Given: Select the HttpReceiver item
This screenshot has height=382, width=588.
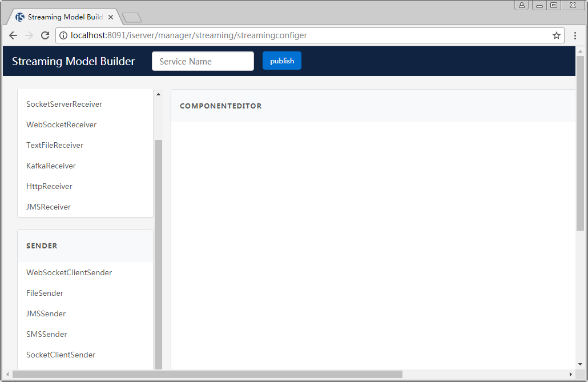Looking at the screenshot, I should click(49, 186).
